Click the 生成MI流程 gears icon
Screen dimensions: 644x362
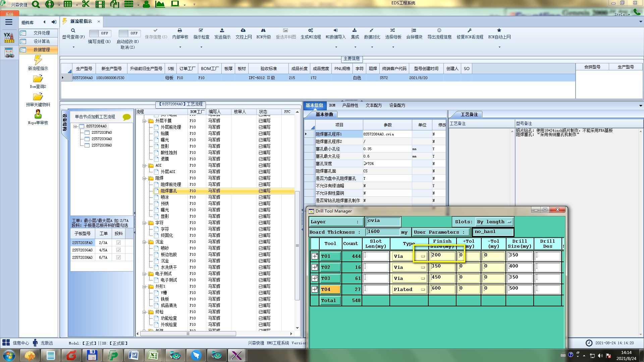pyautogui.click(x=311, y=31)
